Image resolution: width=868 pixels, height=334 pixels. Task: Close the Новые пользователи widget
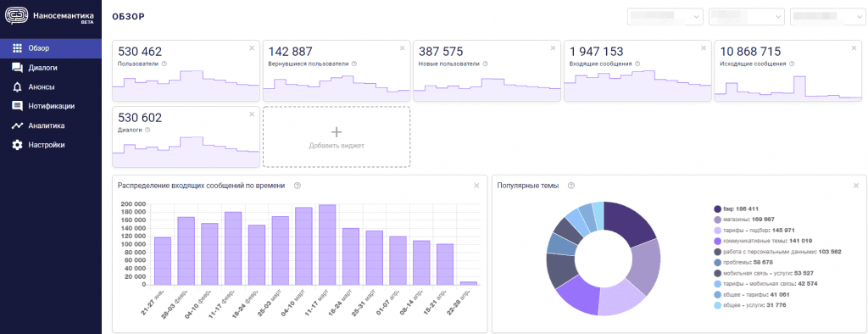[553, 48]
